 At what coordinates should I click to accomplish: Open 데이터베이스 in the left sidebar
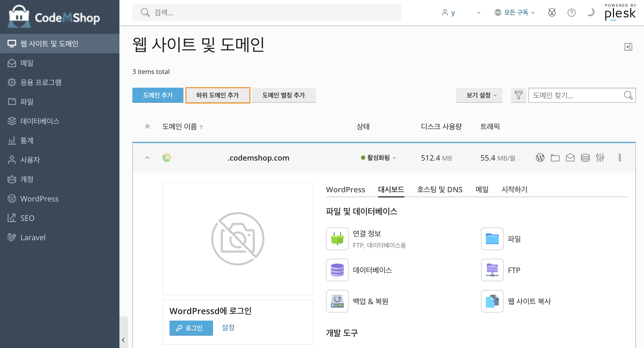(x=40, y=121)
